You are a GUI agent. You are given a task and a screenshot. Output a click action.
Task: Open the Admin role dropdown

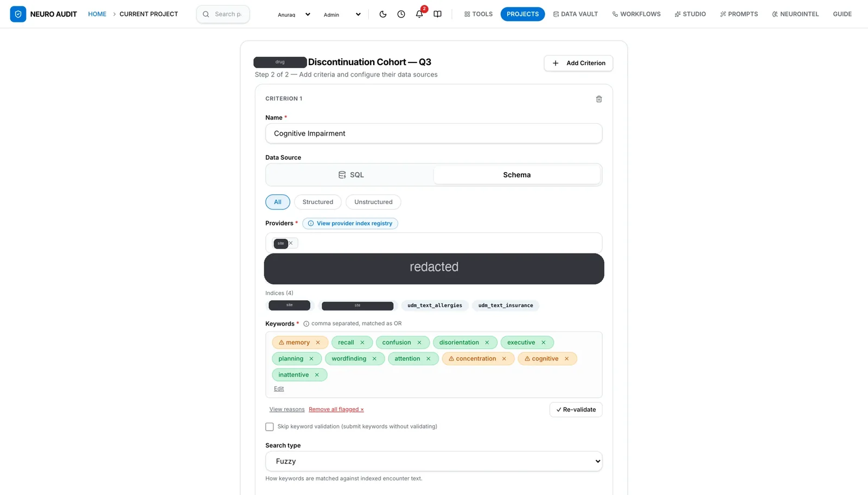(x=342, y=15)
